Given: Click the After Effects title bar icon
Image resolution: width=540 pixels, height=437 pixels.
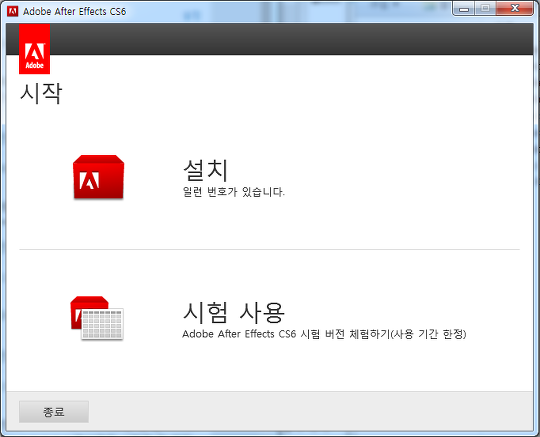Looking at the screenshot, I should click(x=12, y=11).
